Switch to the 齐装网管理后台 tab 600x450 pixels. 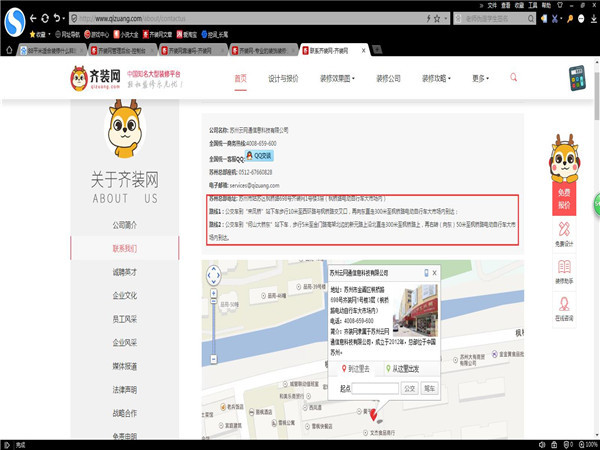click(122, 50)
